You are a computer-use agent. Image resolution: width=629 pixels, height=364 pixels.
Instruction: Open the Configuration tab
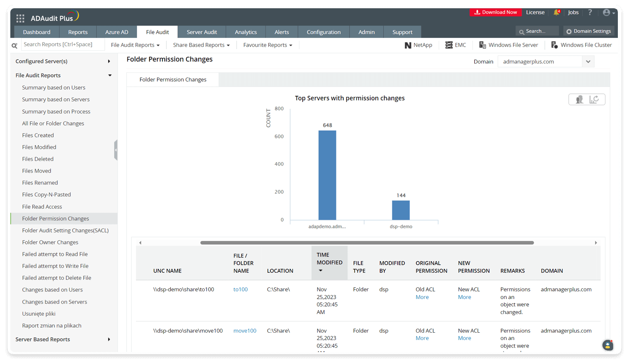coord(324,32)
